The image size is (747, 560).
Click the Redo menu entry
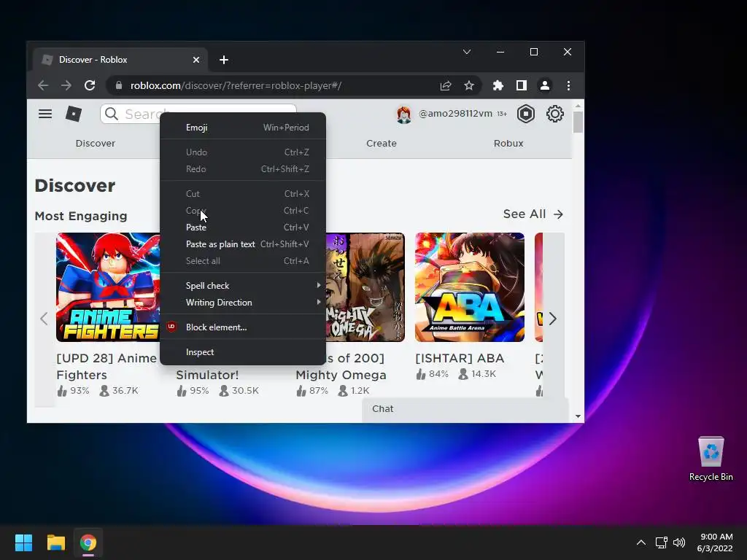tap(243, 169)
